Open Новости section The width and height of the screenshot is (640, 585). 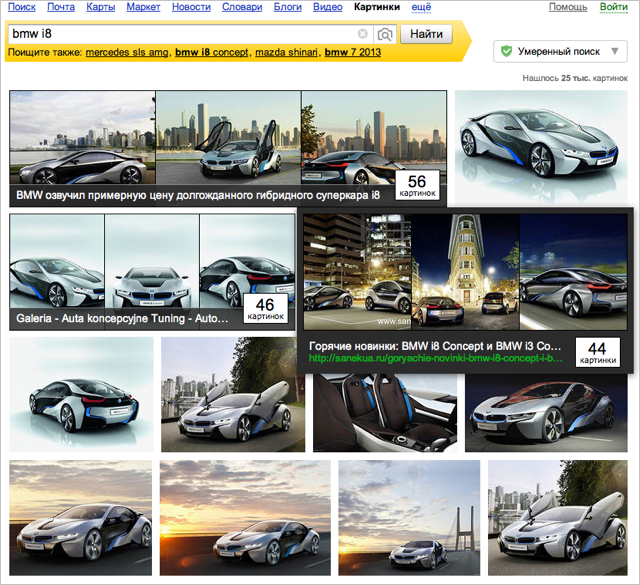pos(191,7)
